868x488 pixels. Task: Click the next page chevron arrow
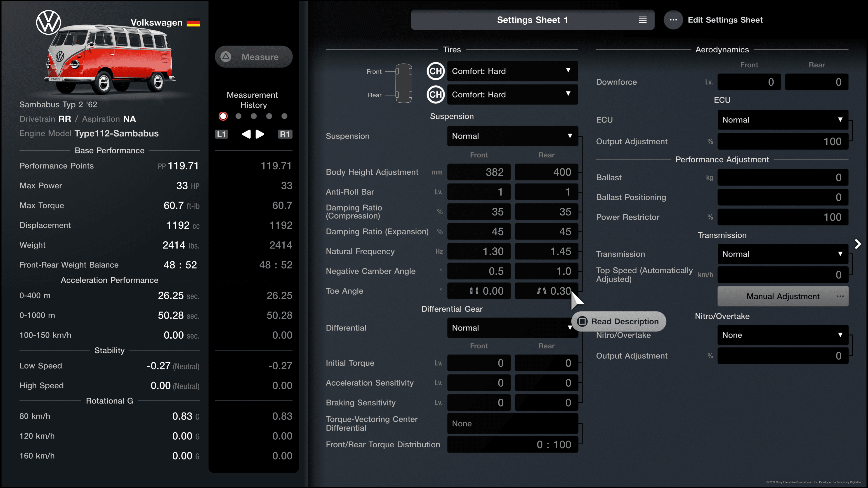point(858,244)
